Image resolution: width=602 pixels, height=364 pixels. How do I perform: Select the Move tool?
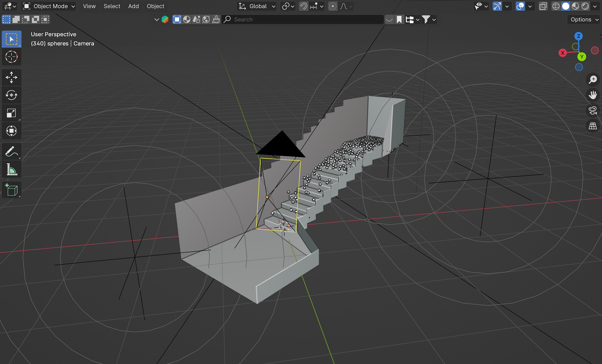pos(12,77)
